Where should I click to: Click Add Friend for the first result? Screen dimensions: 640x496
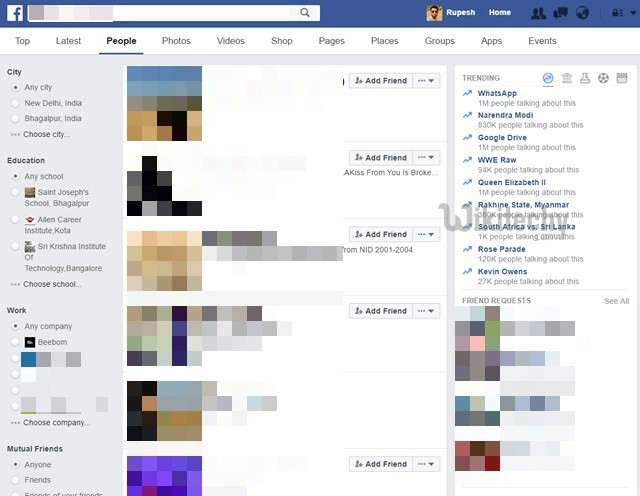[x=380, y=81]
